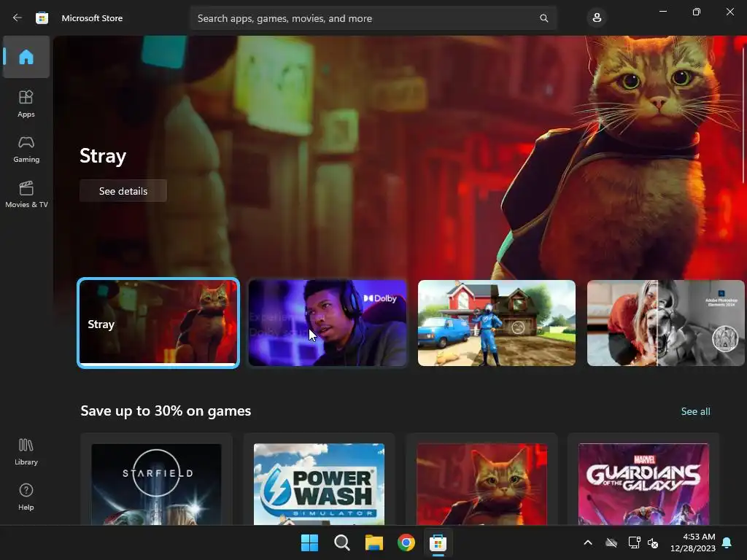Click the search magnifier icon
This screenshot has height=560, width=747.
[543, 18]
